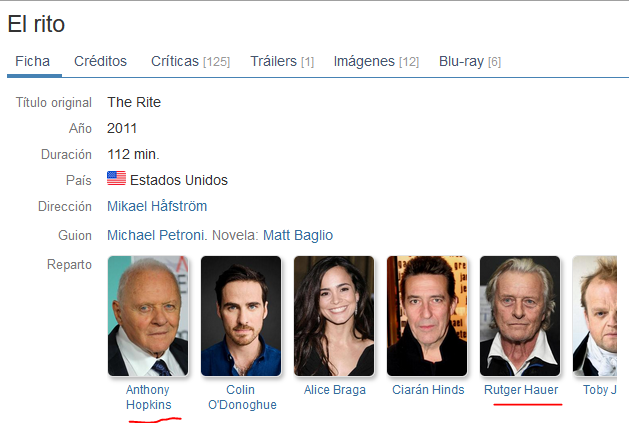Open Rutger Hauer photo thumbnail
Screen dimensions: 629x423
[520, 315]
